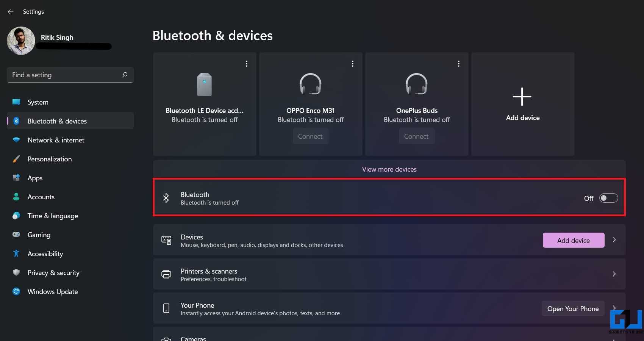Turn on the Bluetooth toggle
Screen dimensions: 644x341
tap(608, 198)
